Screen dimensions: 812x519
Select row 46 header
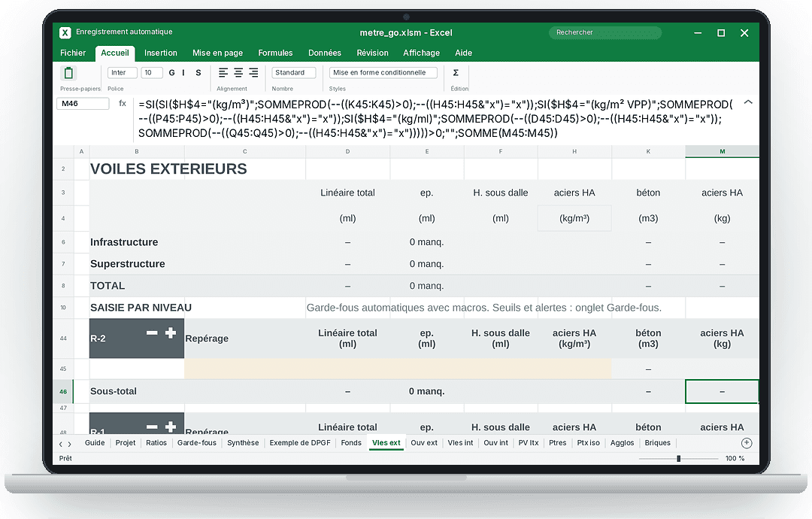click(x=63, y=392)
